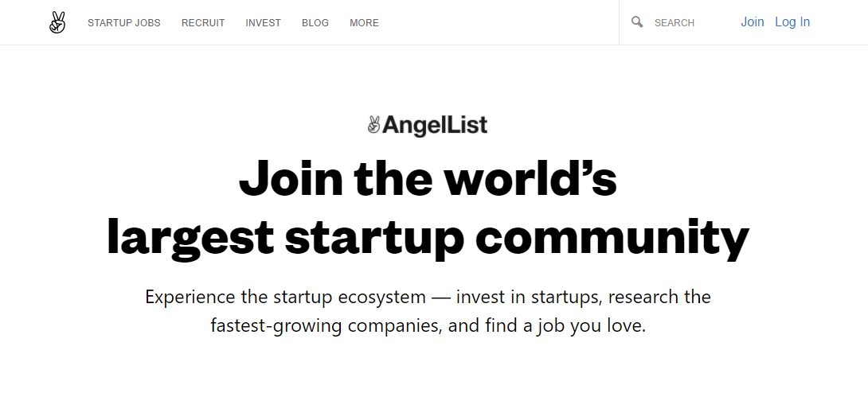Go to the Recruit section
Viewport: 868px width, 397px height.
(203, 23)
